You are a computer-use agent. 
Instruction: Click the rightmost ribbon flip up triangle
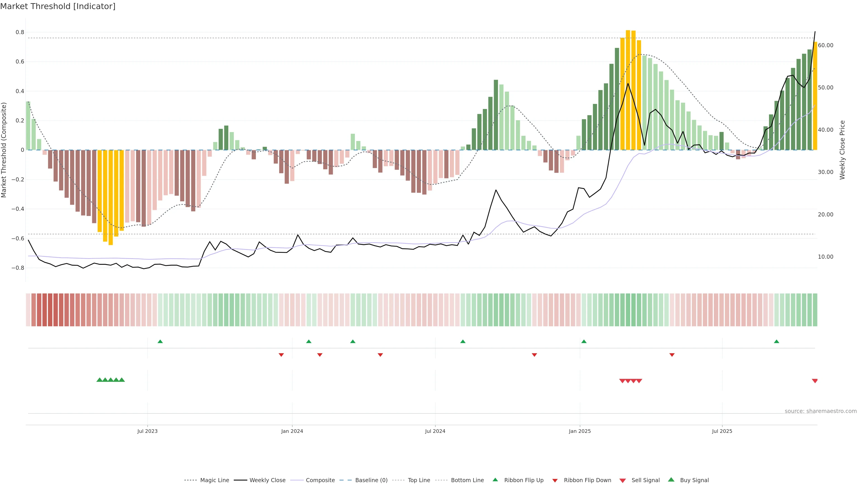pyautogui.click(x=776, y=342)
